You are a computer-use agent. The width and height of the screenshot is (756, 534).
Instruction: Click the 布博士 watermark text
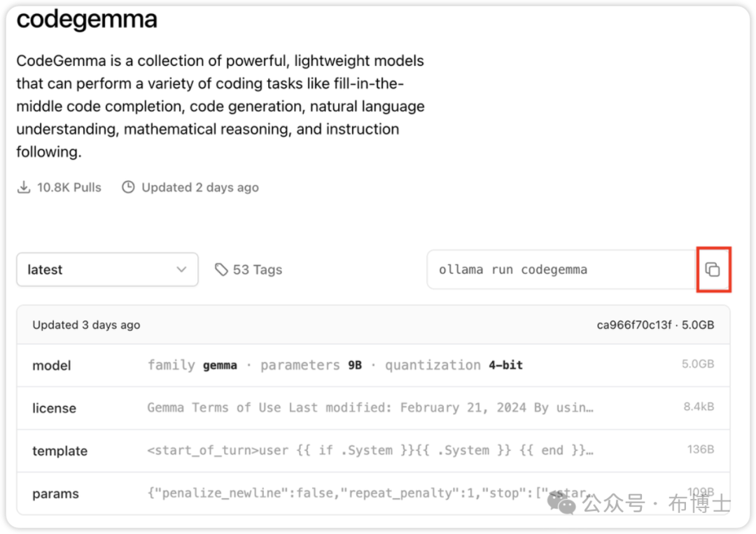click(x=700, y=503)
